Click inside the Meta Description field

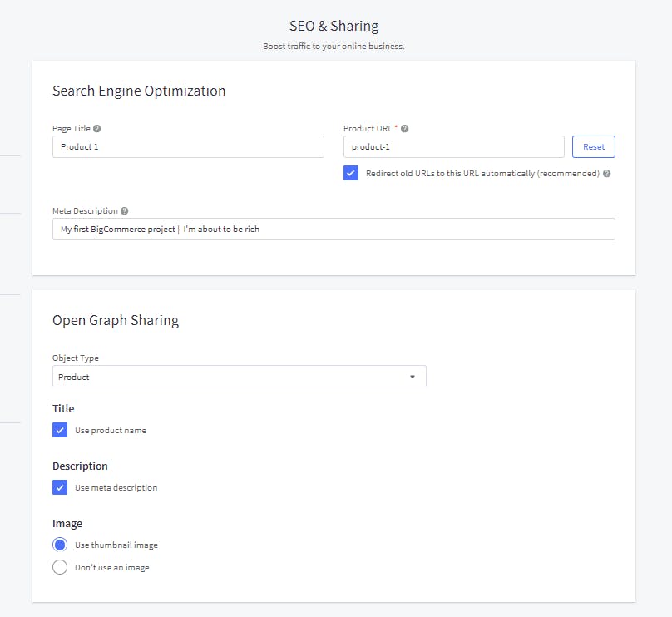click(x=333, y=229)
